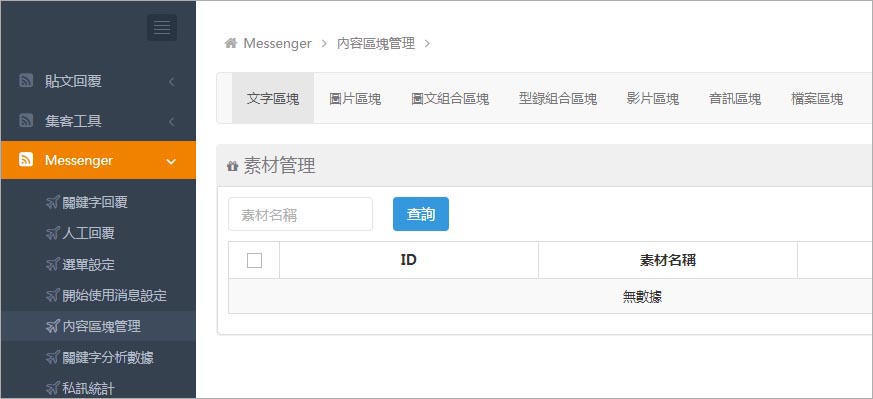Click the 素材名稱 column header
Image resolution: width=873 pixels, height=399 pixels.
(x=668, y=260)
